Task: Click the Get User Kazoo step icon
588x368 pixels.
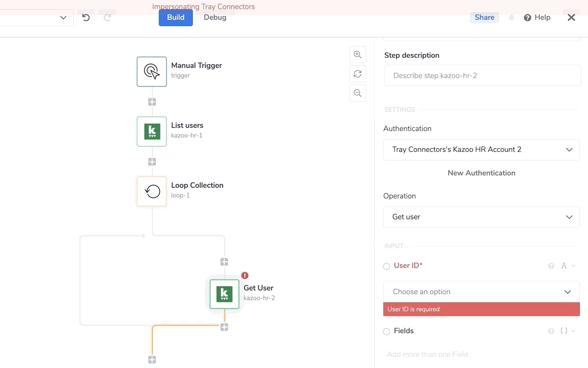Action: click(225, 294)
